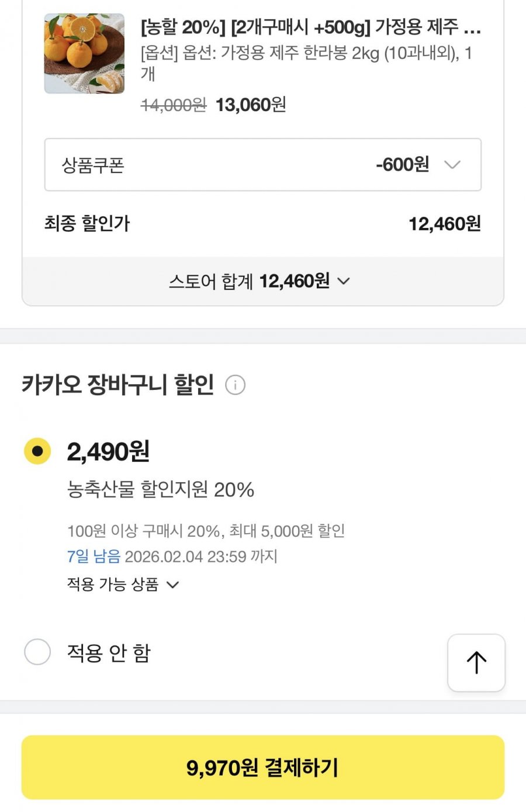Click the crossed-out 14,000원 original price
The width and height of the screenshot is (526, 812).
click(174, 105)
